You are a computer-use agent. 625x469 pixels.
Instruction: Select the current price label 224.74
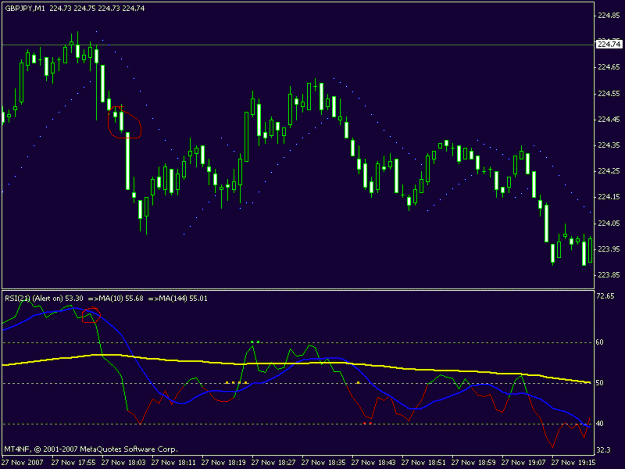point(609,44)
